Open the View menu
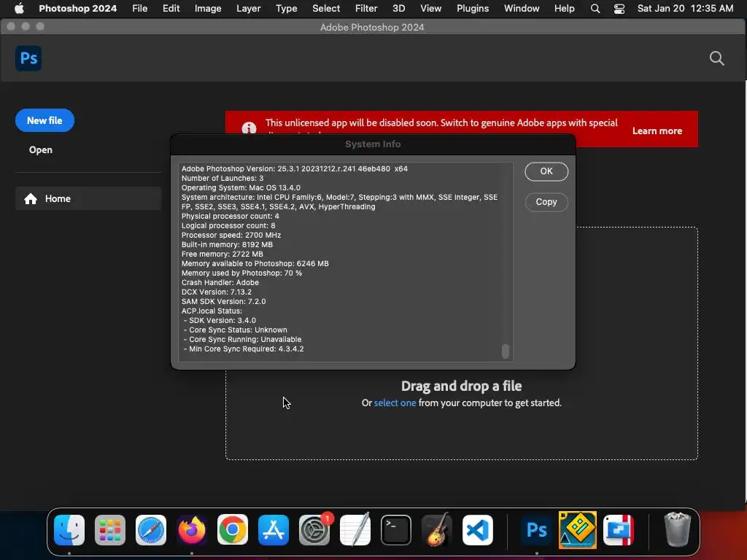Image resolution: width=747 pixels, height=560 pixels. [430, 9]
